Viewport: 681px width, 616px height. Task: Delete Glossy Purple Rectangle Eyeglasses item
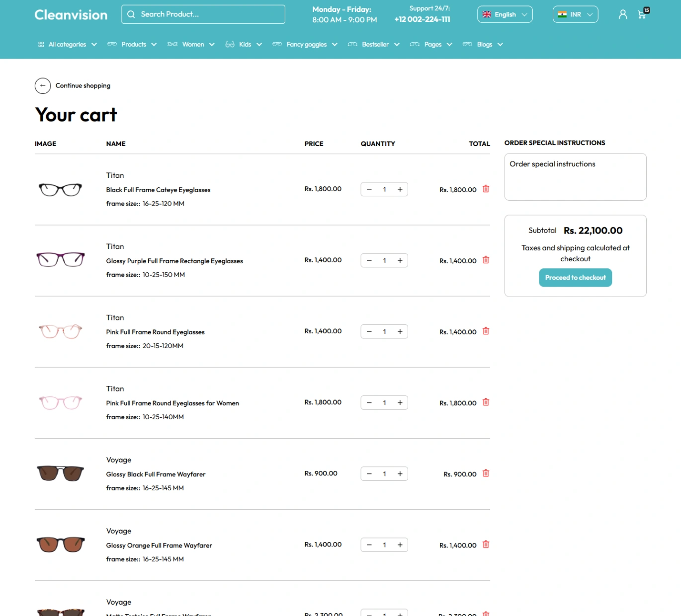click(x=486, y=260)
